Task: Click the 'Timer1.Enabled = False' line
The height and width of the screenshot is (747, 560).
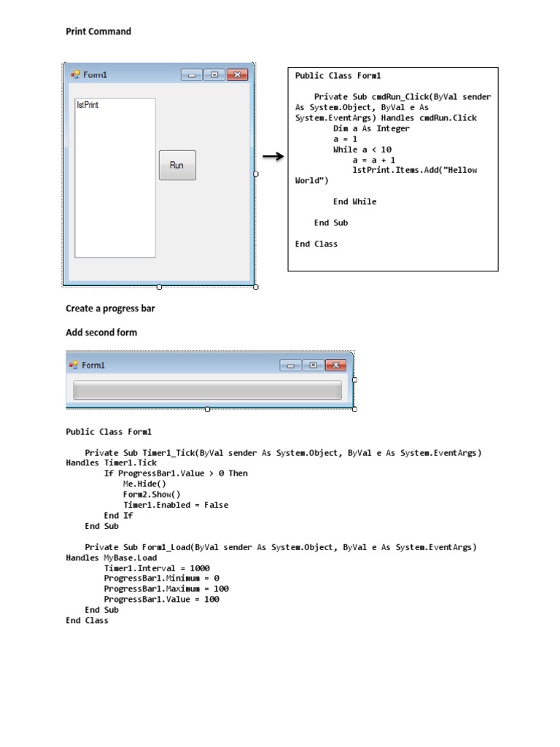Action: [176, 505]
